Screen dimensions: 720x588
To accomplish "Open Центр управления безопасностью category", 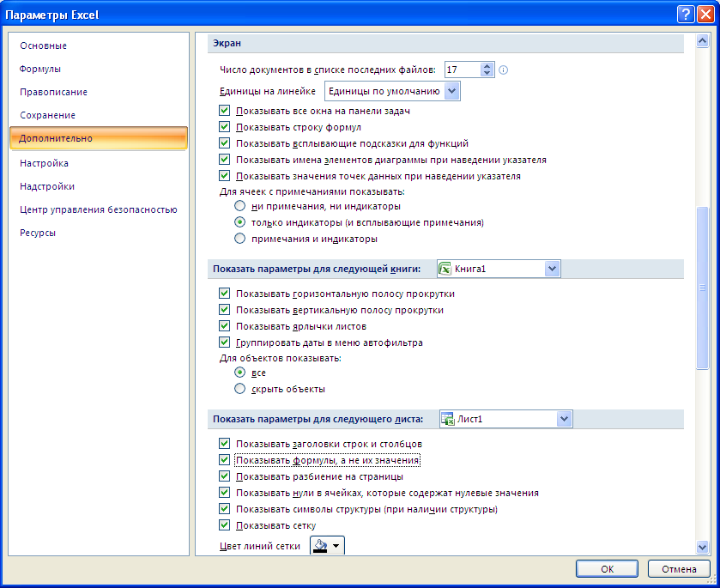I will click(99, 209).
